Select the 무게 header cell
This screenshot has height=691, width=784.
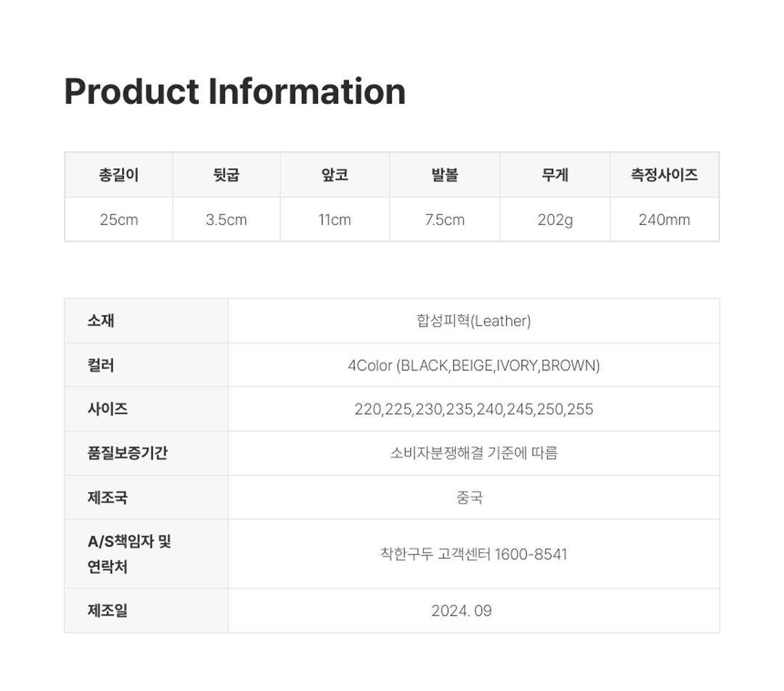(x=555, y=175)
